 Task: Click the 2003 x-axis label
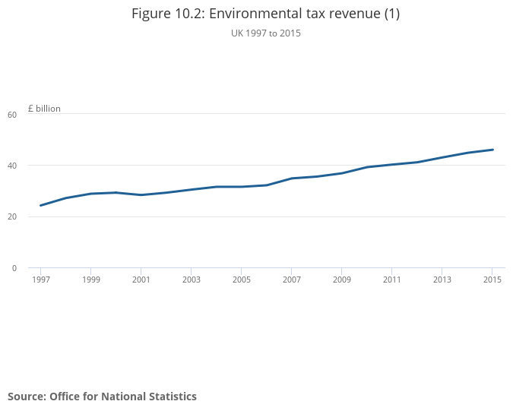click(192, 280)
